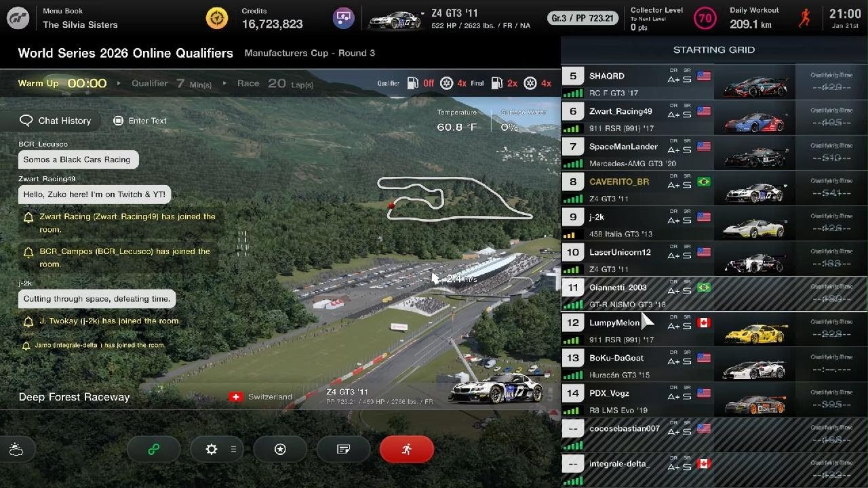Click the Race 20 Lap(s) stage
The height and width of the screenshot is (488, 868).
pyautogui.click(x=275, y=83)
